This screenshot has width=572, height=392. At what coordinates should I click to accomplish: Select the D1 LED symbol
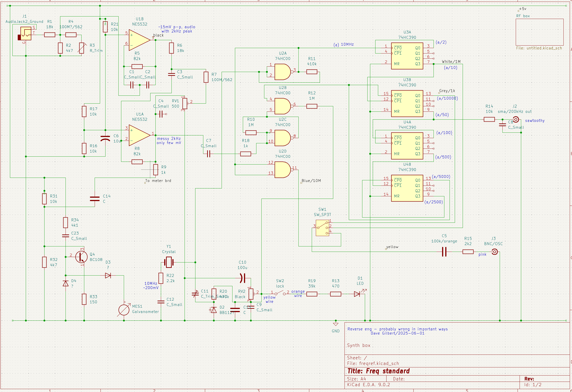[x=357, y=294]
